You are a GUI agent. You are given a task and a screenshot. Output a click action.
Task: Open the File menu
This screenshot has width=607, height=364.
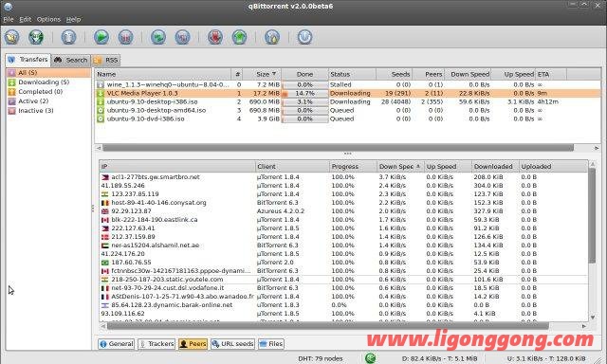point(9,19)
